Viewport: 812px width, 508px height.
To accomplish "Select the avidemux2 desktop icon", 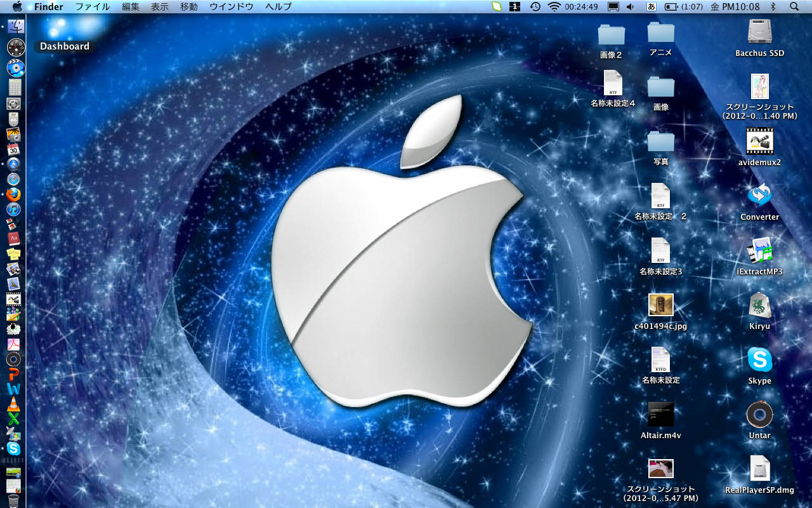I will (x=759, y=141).
